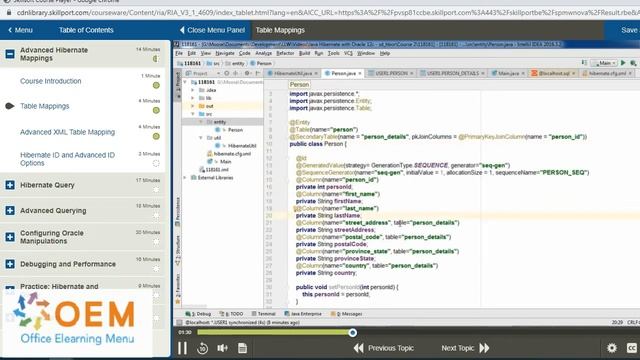
Task: Open the Build menu in IDE
Action: [304, 53]
